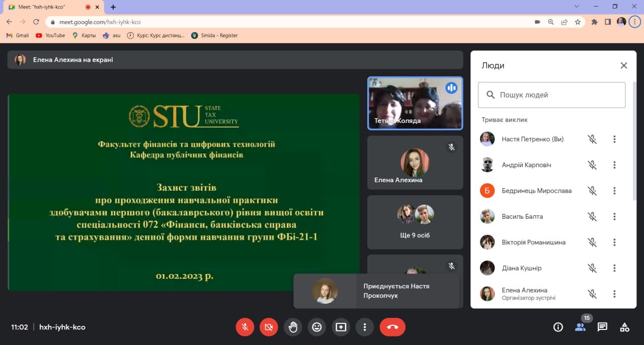Open the Ще 9 осіб tile
Viewport: 644px width, 345px height.
coord(415,222)
